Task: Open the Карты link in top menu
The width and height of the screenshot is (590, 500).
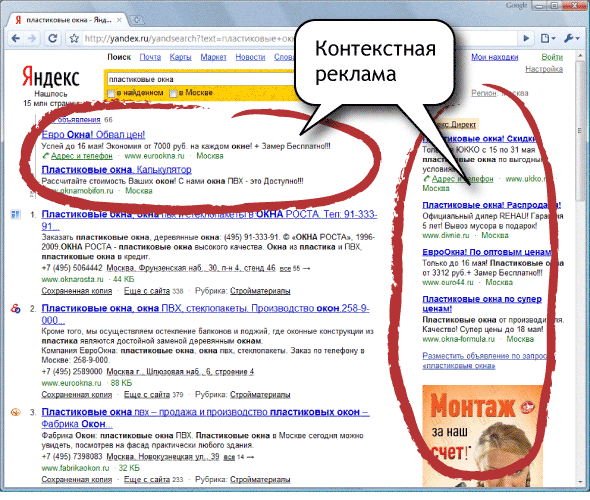Action: pyautogui.click(x=180, y=57)
